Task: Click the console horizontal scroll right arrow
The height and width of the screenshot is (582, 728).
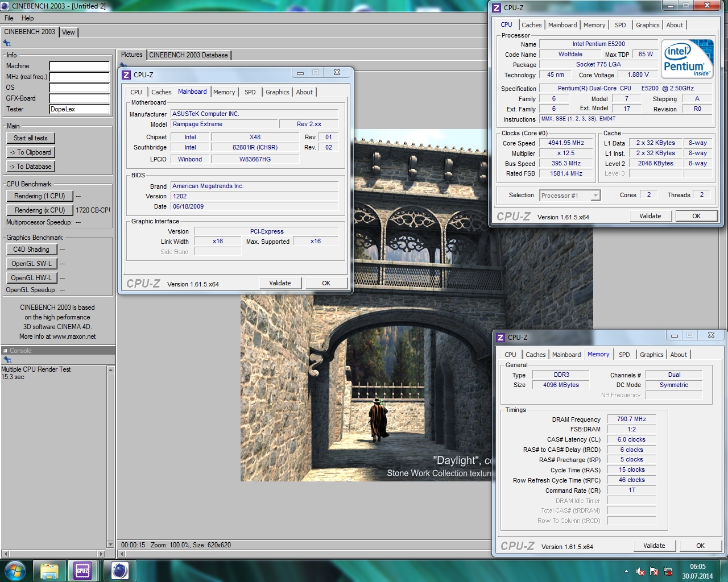Action: click(101, 554)
